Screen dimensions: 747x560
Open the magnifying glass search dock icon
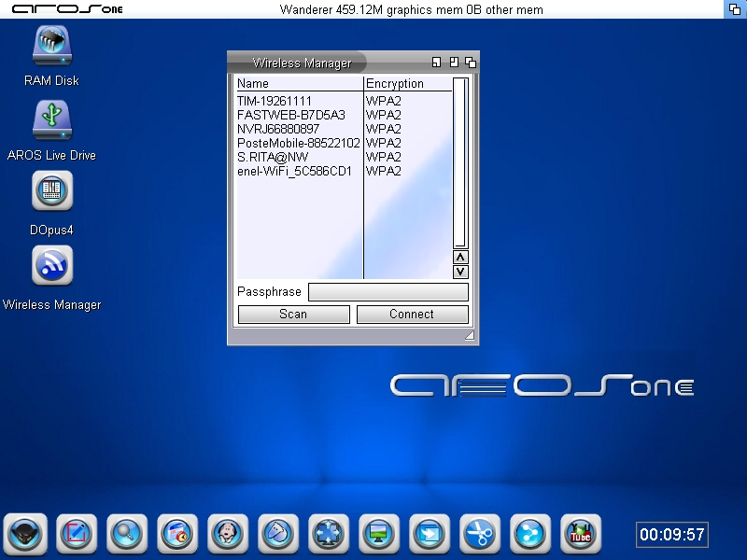tap(127, 533)
